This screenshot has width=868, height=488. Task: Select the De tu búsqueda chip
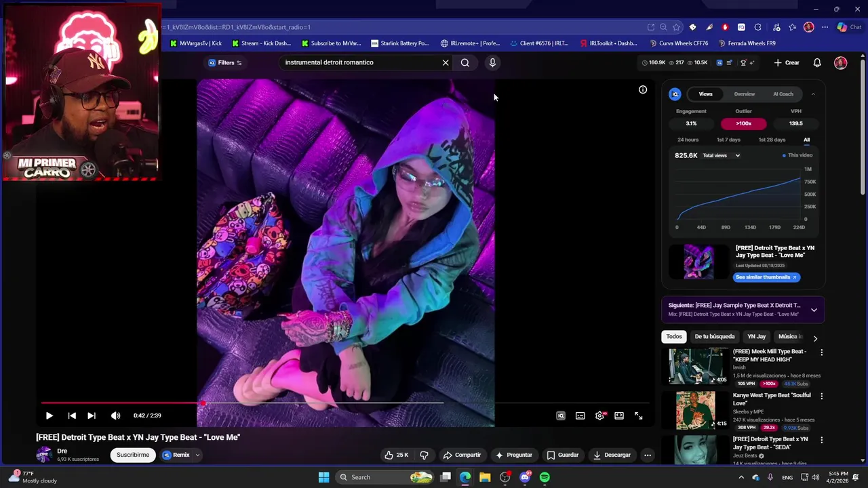coord(714,336)
